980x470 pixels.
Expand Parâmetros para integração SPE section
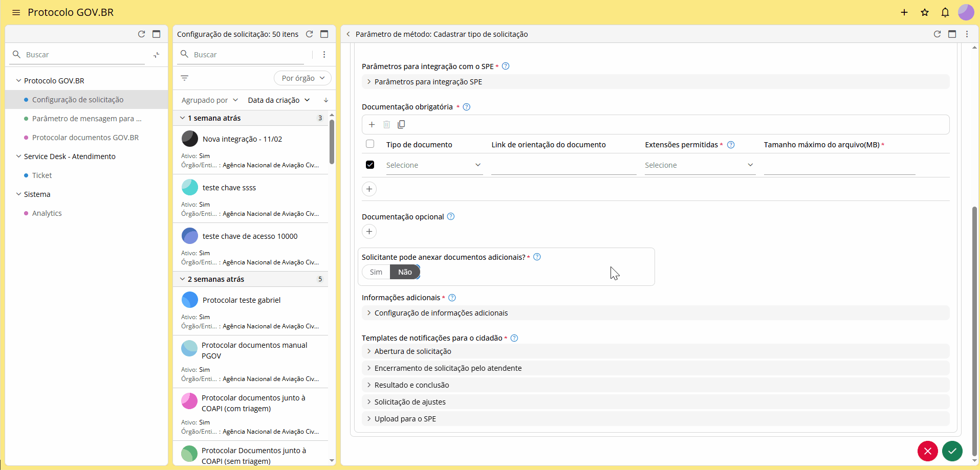pos(656,82)
